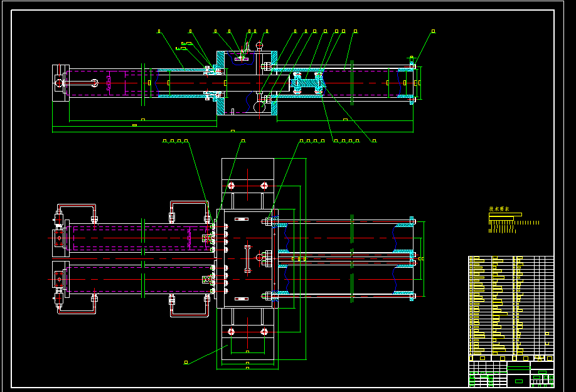Select the cyan hatched shaft coupling in section view
Viewport: 576px width, 392px height.
(x=308, y=83)
